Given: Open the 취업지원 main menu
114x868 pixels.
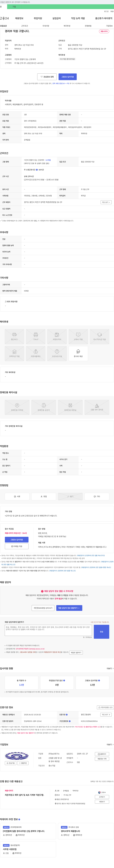Looking at the screenshot, I should point(38,18).
